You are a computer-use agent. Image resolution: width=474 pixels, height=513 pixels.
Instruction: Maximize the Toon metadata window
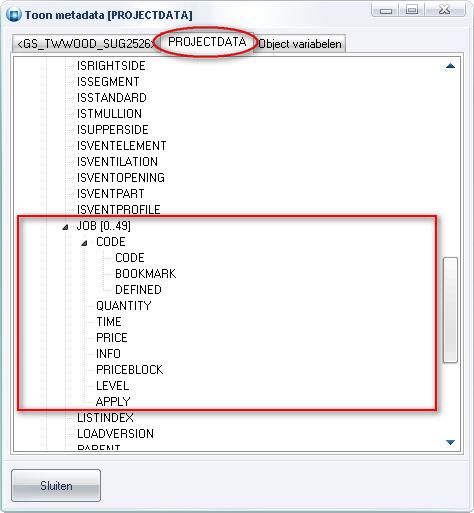412,10
